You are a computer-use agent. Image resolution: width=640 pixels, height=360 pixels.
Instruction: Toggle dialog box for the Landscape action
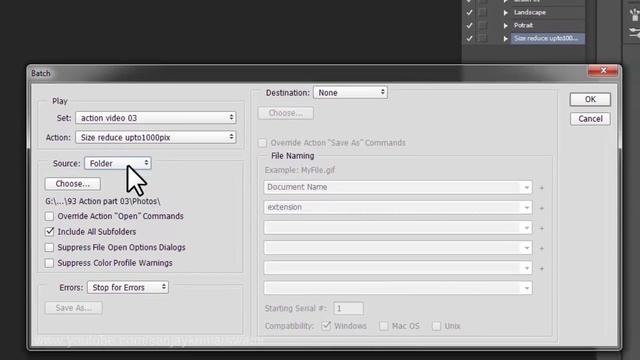pyautogui.click(x=483, y=13)
